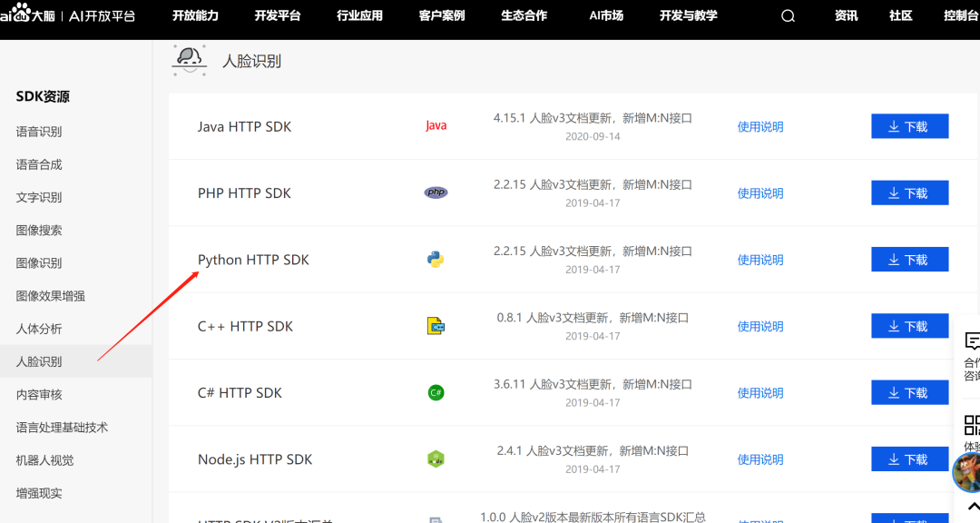Click the green C# logo icon
The height and width of the screenshot is (523, 980).
pyautogui.click(x=436, y=392)
